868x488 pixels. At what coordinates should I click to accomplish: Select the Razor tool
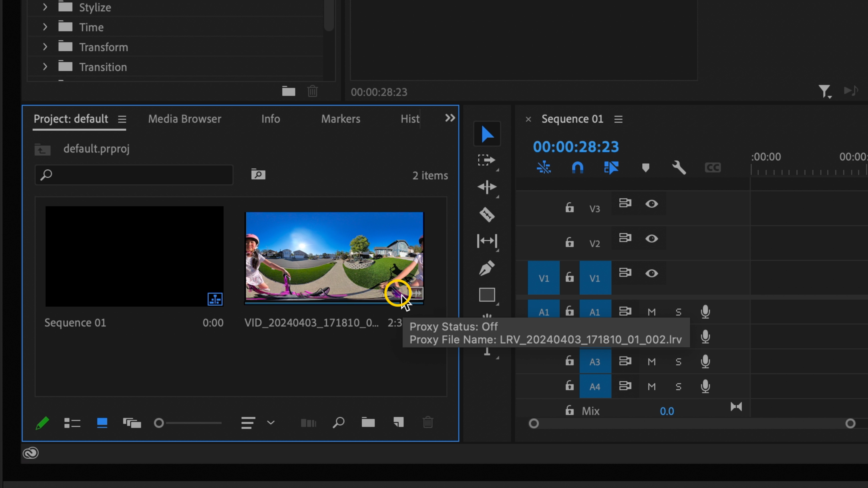[x=487, y=215]
